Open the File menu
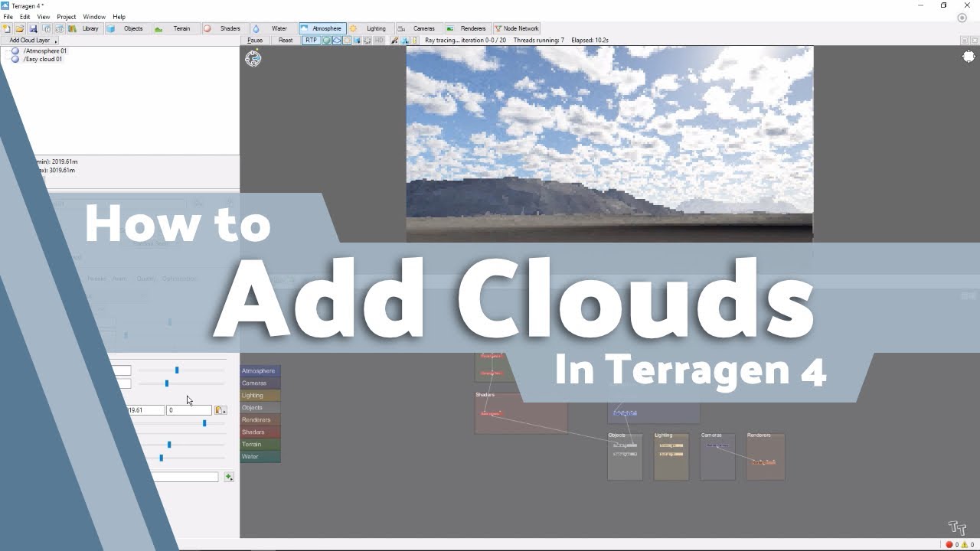This screenshot has height=551, width=980. (x=8, y=17)
